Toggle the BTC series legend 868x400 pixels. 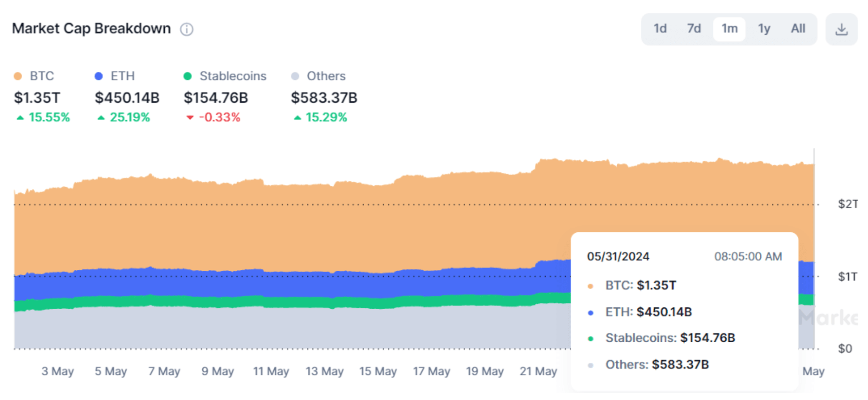click(41, 76)
